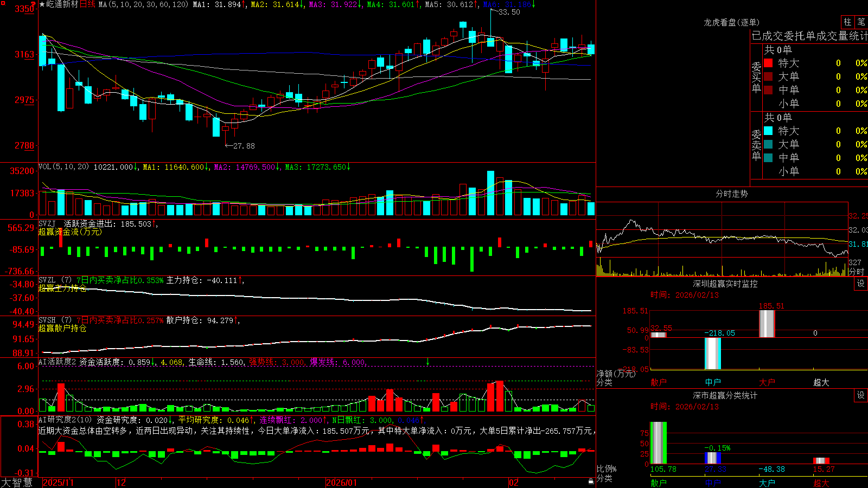This screenshot has width=868, height=488.
Task: Click 中户 label under 实时监控 chart
Action: pyautogui.click(x=713, y=382)
